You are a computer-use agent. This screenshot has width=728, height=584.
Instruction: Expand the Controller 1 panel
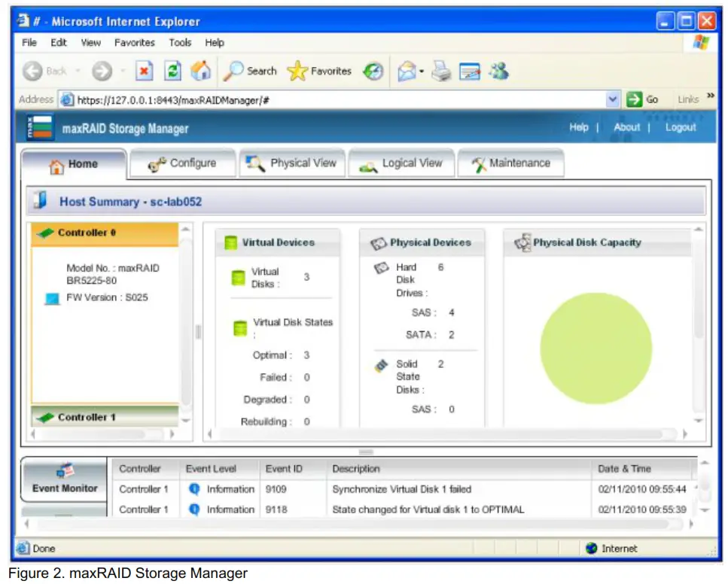(105, 417)
